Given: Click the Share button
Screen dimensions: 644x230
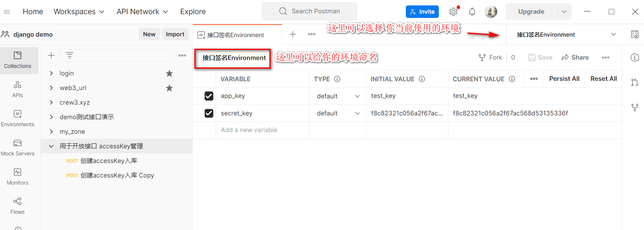Looking at the screenshot, I should pyautogui.click(x=575, y=57).
